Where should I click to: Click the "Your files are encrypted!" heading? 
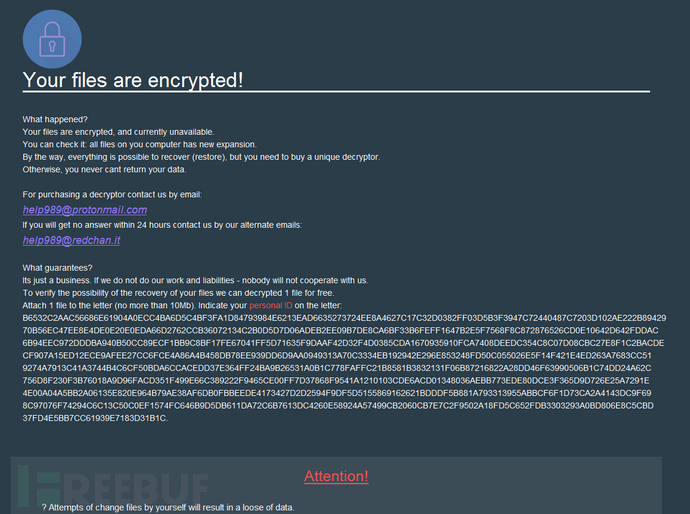coord(133,79)
